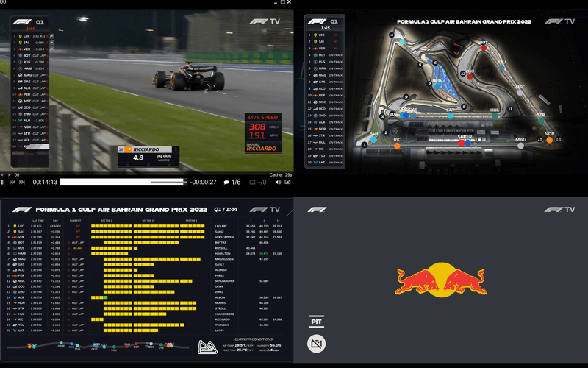Click HAMILTON name in data window
This screenshot has height=368, width=588.
tap(222, 253)
